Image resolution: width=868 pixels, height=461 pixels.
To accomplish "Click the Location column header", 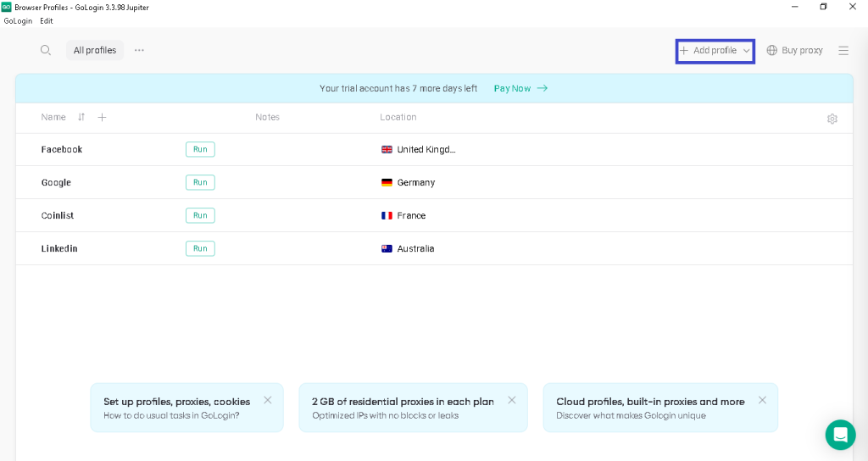I will (398, 117).
